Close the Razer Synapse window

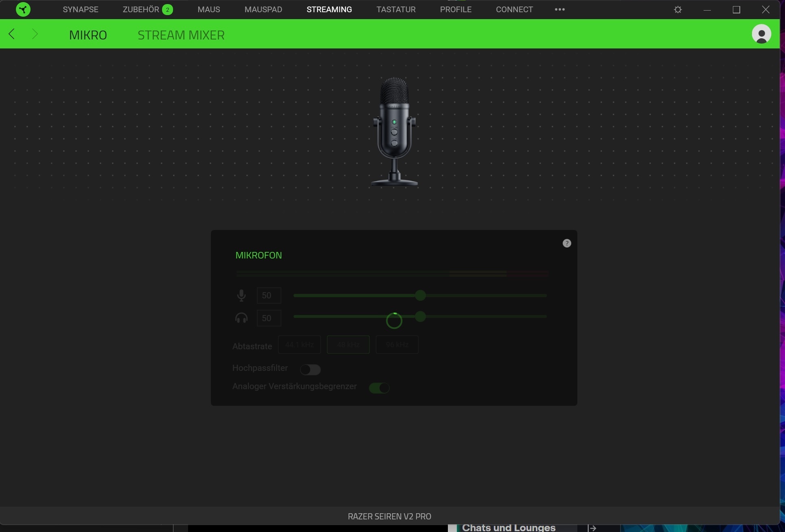(766, 9)
